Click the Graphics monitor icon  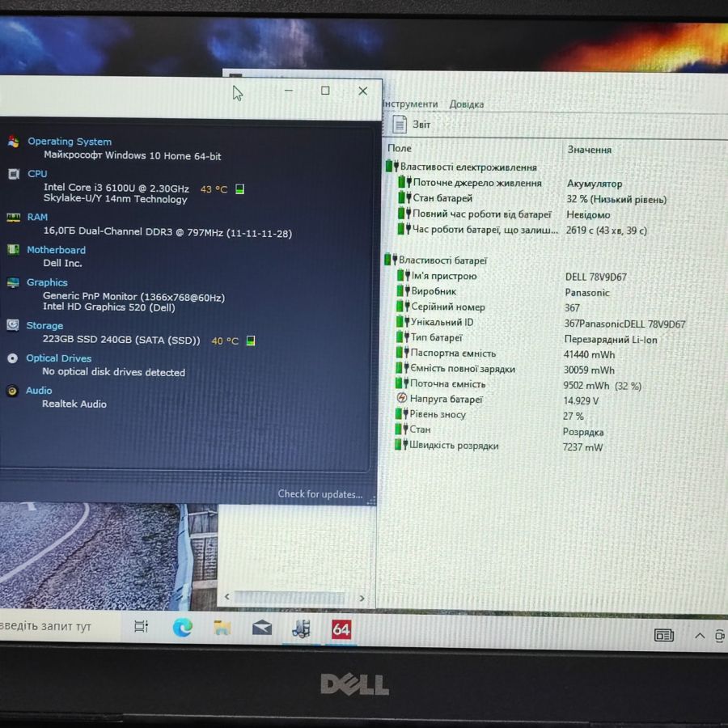tap(13, 282)
